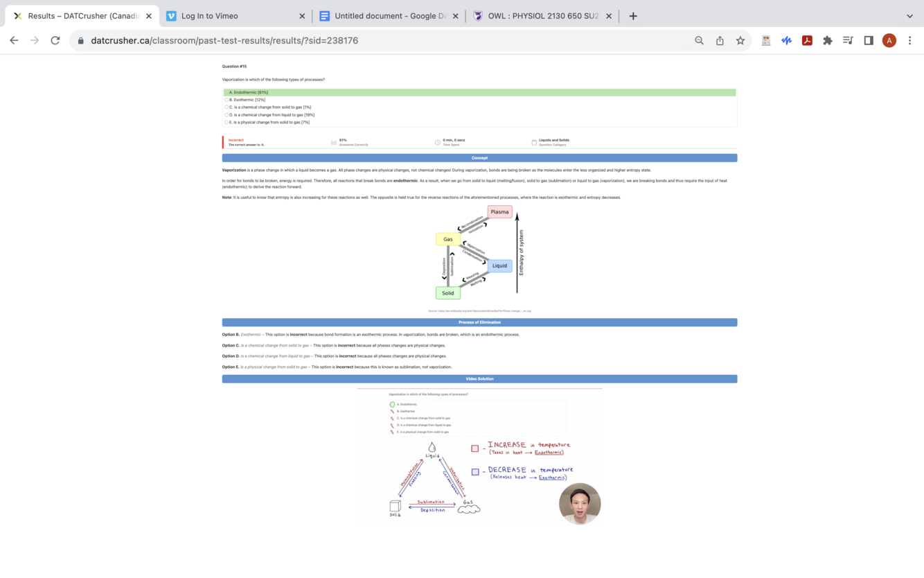
Task: Click the Question #15 heading
Action: coord(234,67)
